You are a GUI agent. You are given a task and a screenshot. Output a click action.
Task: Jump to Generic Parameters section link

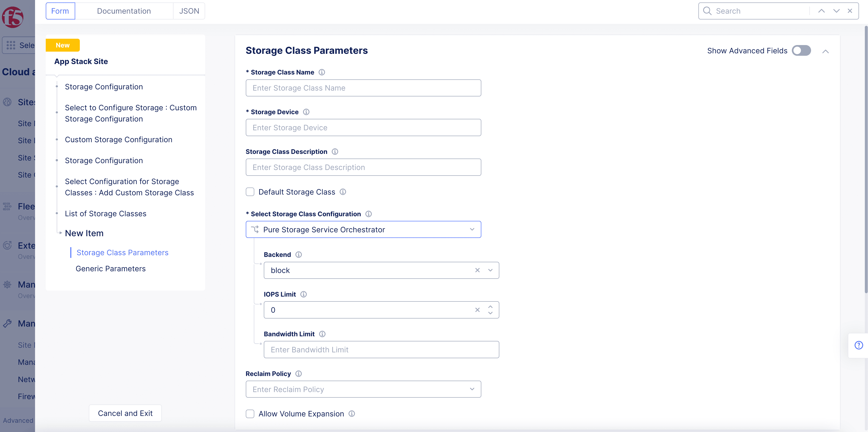[x=110, y=269]
